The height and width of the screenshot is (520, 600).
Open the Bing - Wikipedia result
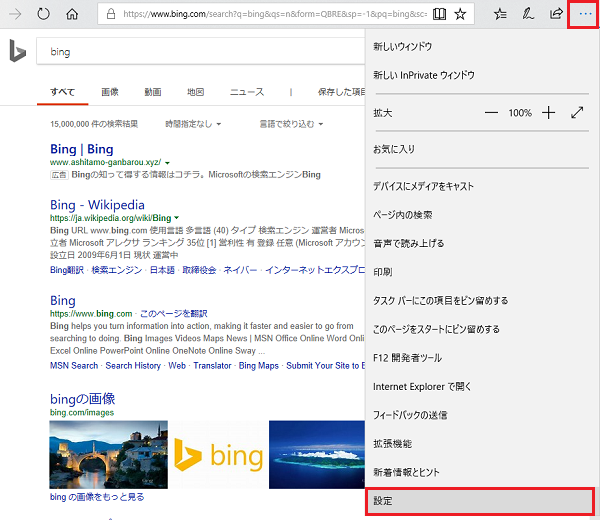coord(97,205)
